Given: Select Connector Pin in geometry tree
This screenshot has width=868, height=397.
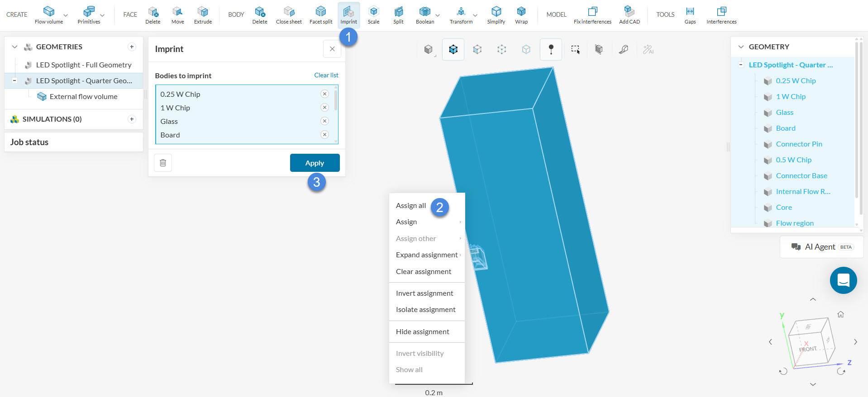Looking at the screenshot, I should [x=799, y=144].
